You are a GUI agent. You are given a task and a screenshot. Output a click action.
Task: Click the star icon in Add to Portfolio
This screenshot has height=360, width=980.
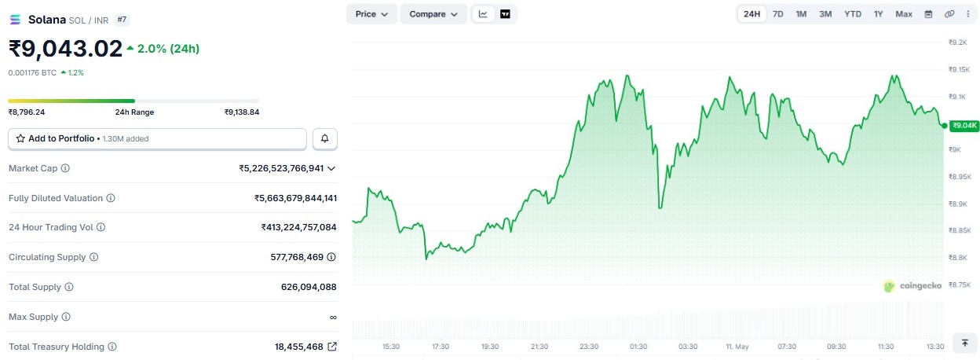20,138
